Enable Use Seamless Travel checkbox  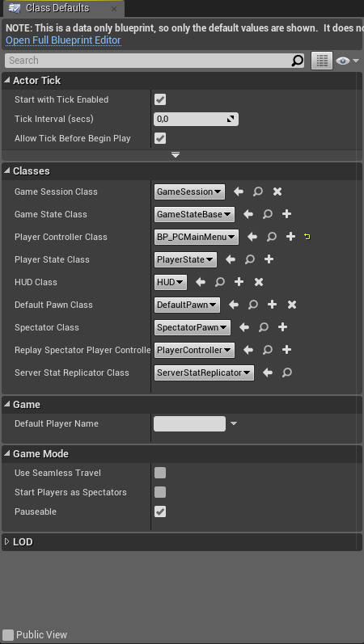pos(160,473)
